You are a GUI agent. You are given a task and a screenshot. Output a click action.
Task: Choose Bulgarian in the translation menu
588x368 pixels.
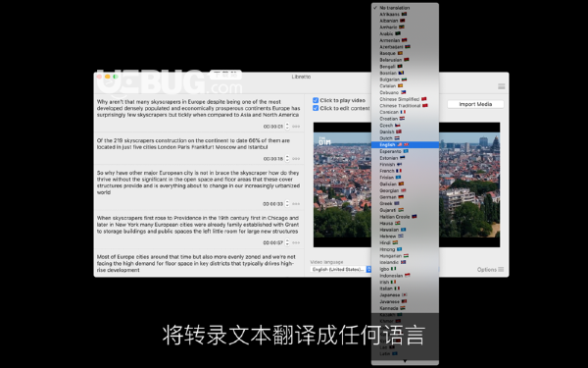[405, 79]
